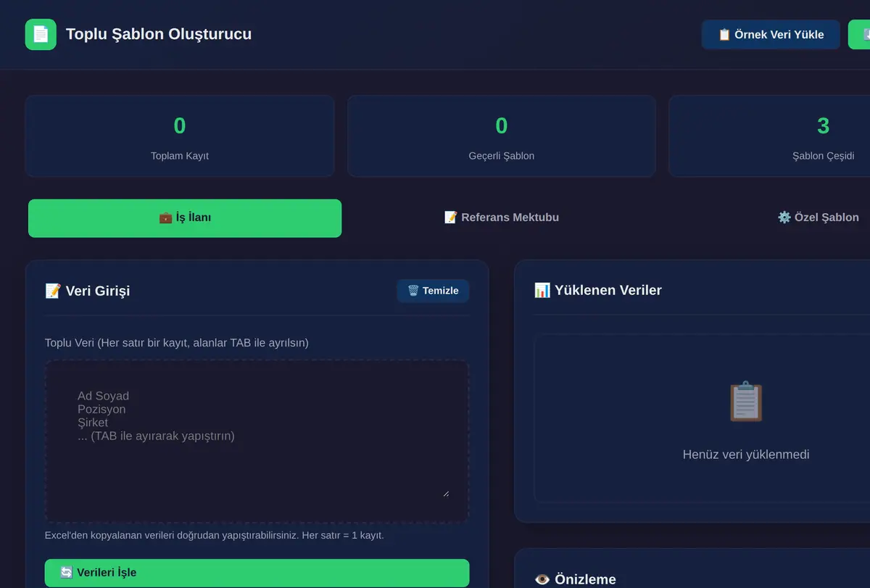
Task: Load sample data with Örnek Veri Yükle
Action: pyautogui.click(x=771, y=35)
